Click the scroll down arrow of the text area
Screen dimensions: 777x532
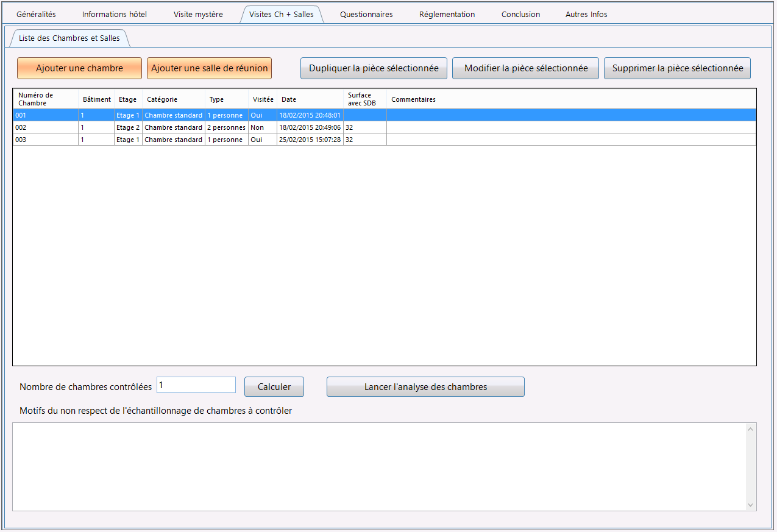pos(750,505)
